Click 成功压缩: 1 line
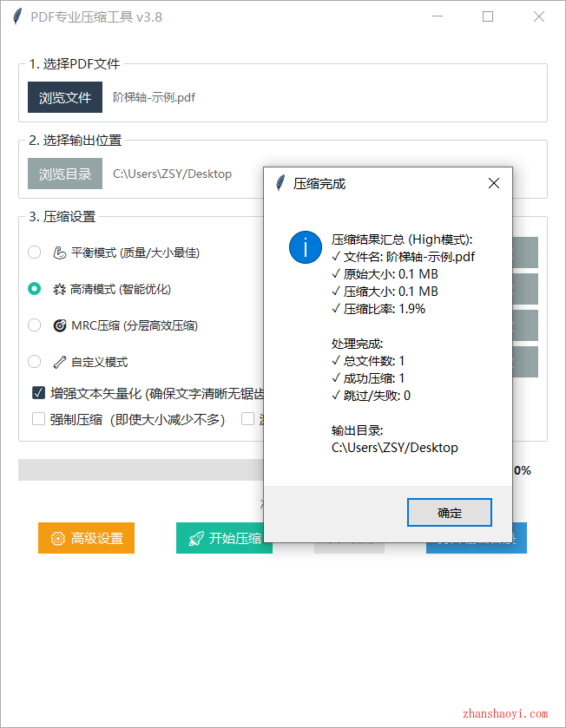 368,378
